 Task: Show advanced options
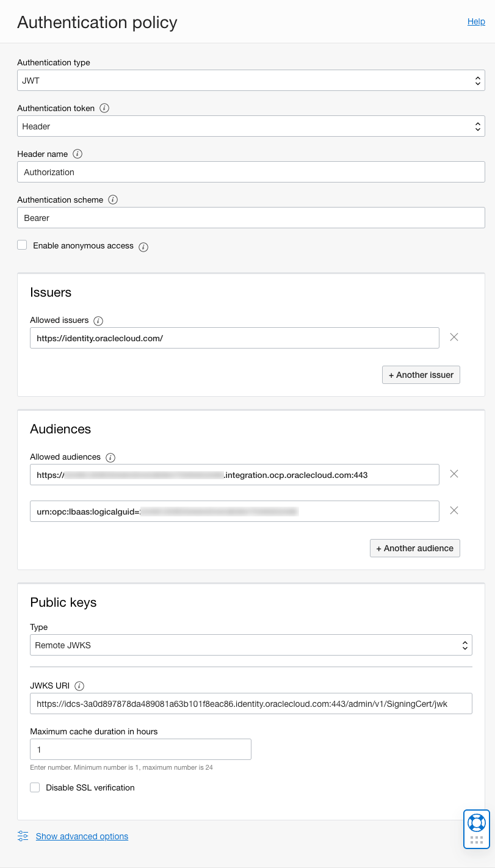tap(82, 836)
